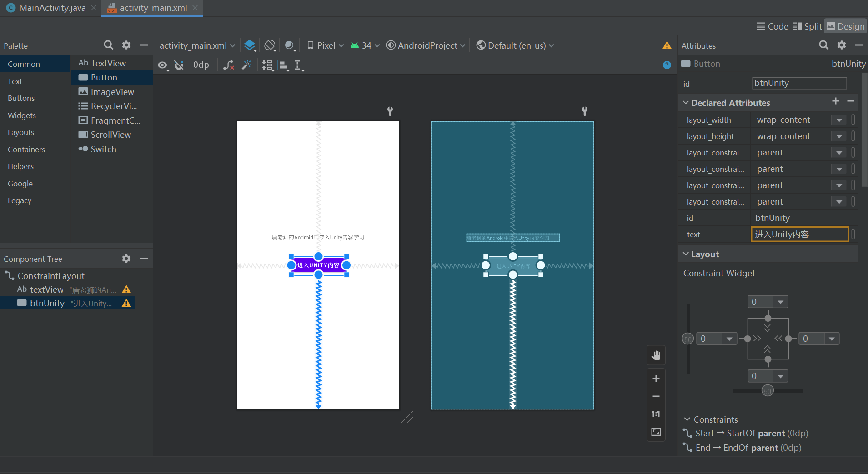
Task: Open the AndroidProject theme dropdown
Action: click(426, 45)
